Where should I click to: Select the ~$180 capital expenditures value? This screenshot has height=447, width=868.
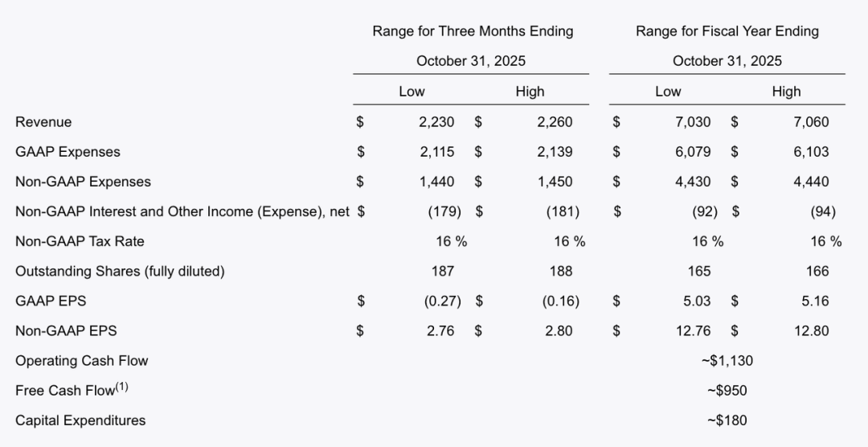[727, 420]
